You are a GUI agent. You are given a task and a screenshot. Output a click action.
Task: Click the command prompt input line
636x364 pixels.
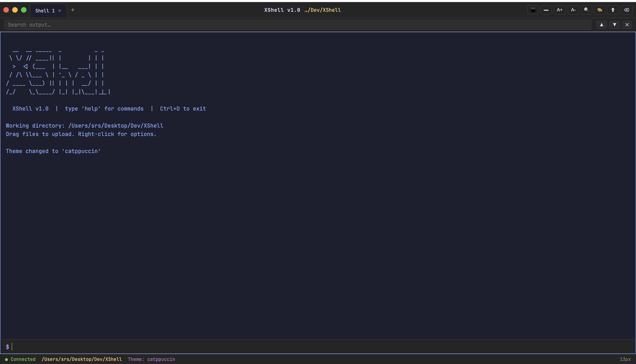point(318,347)
